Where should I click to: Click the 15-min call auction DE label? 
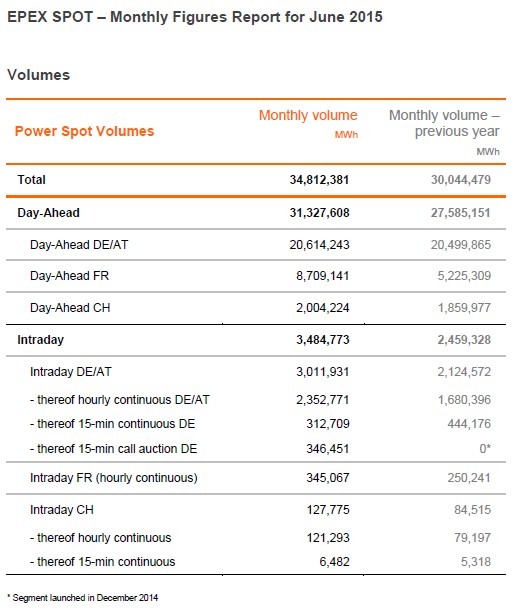tap(113, 449)
